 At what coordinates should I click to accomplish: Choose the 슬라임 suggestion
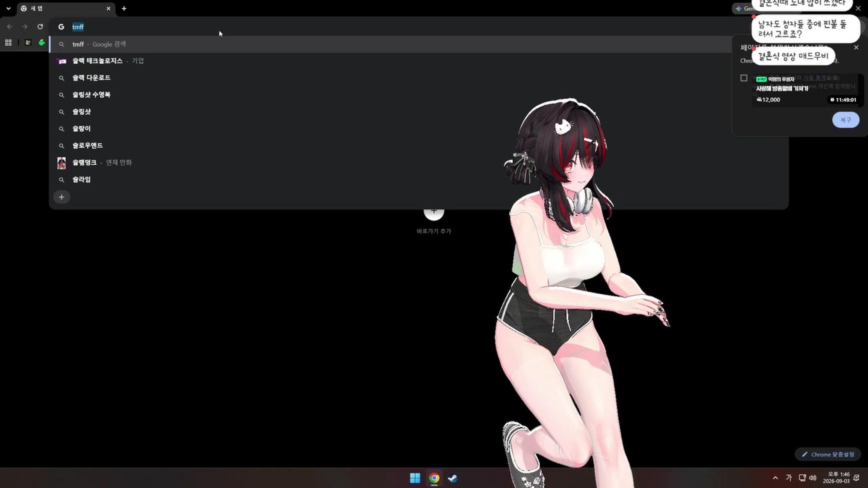(x=419, y=179)
